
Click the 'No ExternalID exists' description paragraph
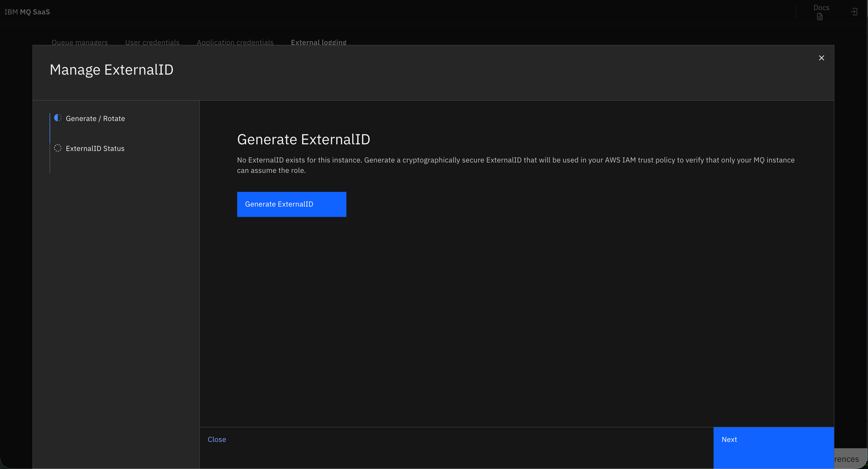pos(516,165)
